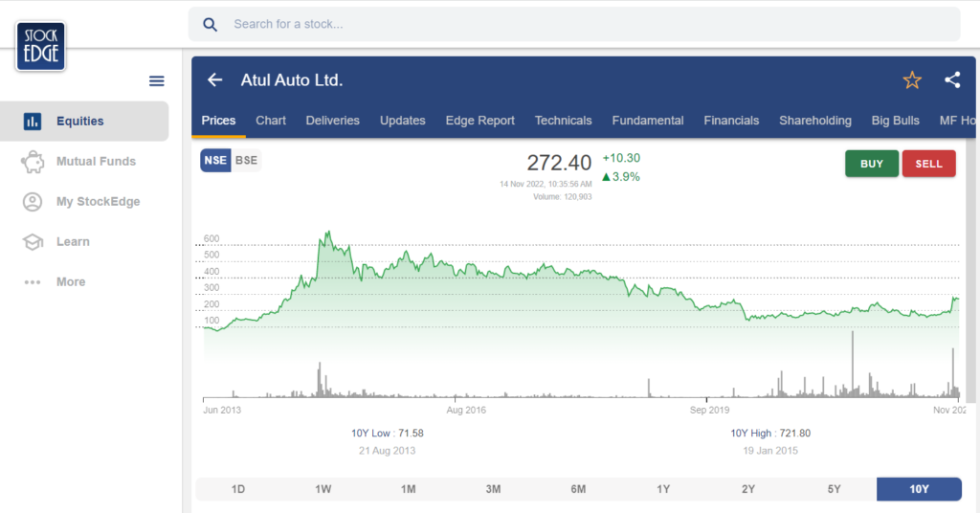980x513 pixels.
Task: Open the Financials tab
Action: [731, 121]
